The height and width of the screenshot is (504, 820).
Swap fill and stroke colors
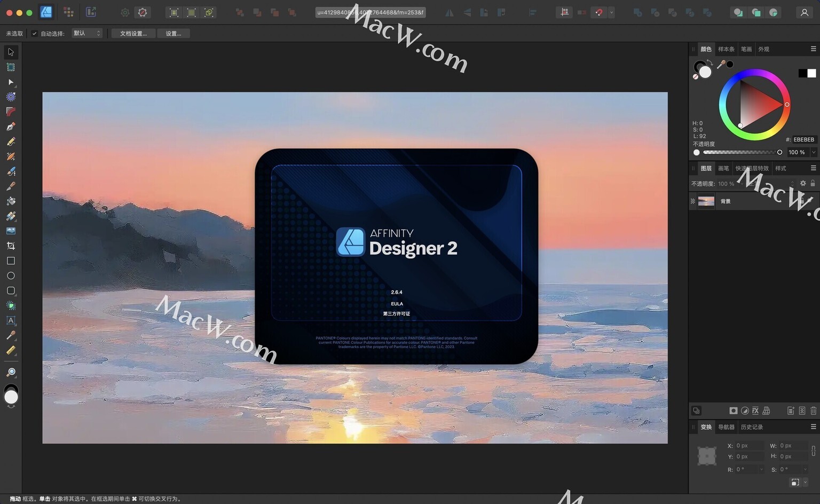[x=710, y=62]
